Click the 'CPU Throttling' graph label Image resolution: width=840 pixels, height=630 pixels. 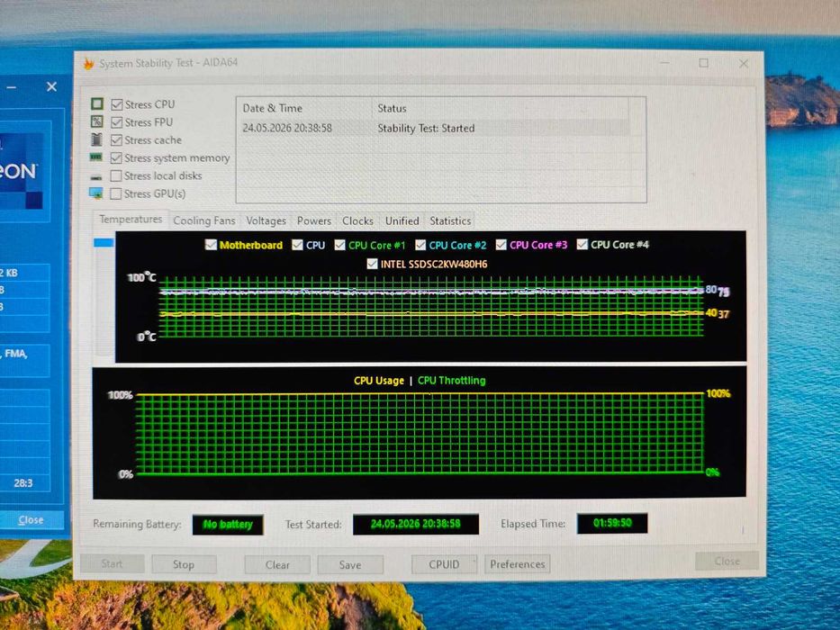[x=452, y=381]
